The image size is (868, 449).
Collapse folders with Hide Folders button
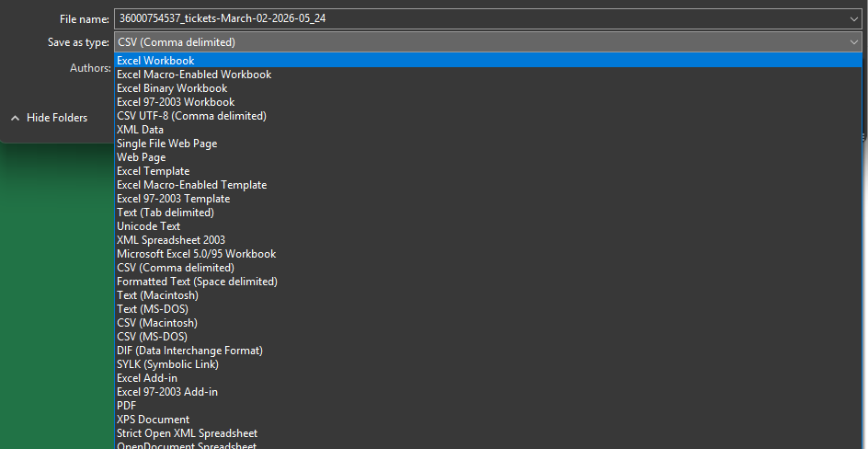coord(50,118)
